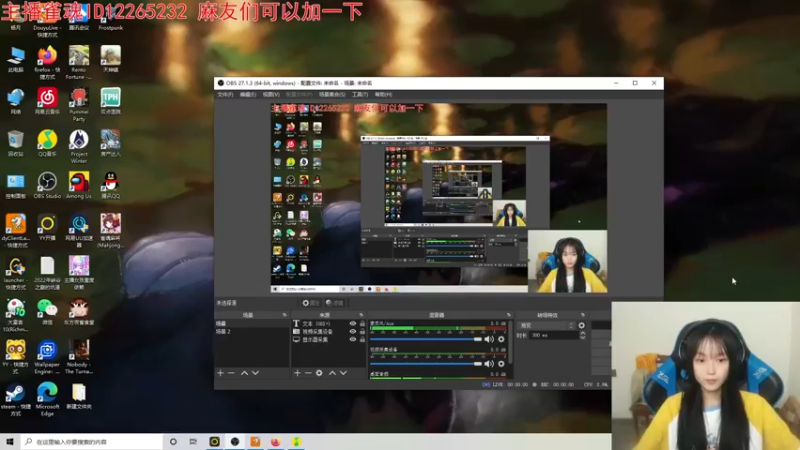This screenshot has width=800, height=450.
Task: Open the 渐变 transition type dropdown
Action: (x=546, y=325)
